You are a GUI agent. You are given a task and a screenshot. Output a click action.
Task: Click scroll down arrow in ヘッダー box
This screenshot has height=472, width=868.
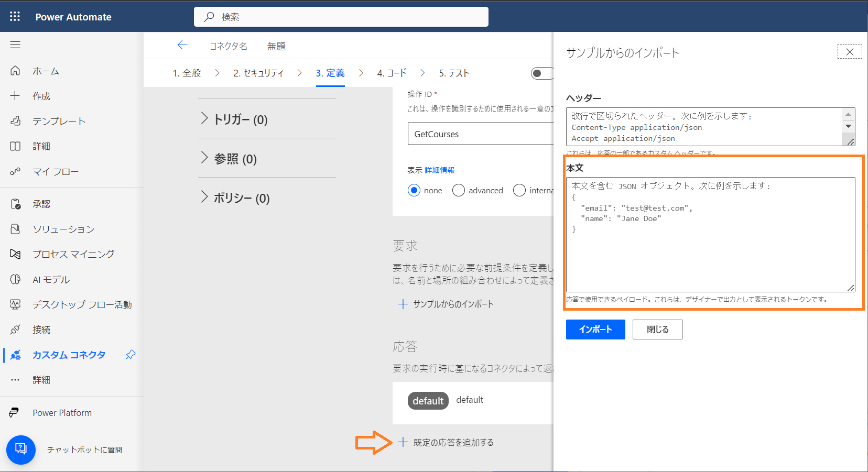[848, 126]
